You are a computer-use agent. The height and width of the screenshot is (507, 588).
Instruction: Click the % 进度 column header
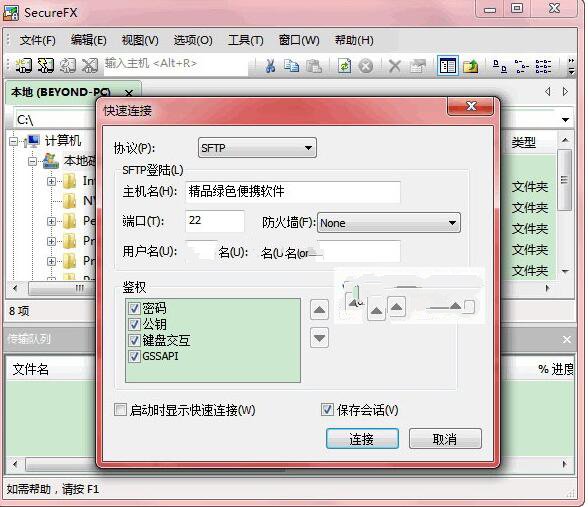[556, 369]
